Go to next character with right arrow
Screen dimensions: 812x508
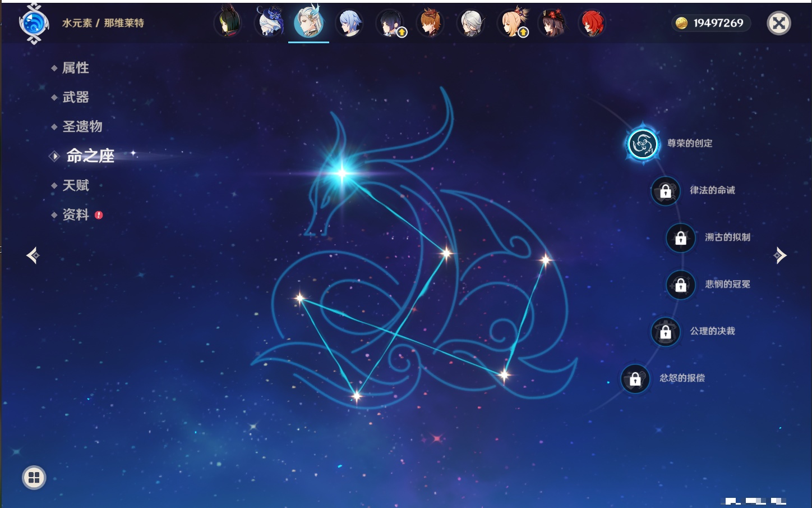pos(779,255)
